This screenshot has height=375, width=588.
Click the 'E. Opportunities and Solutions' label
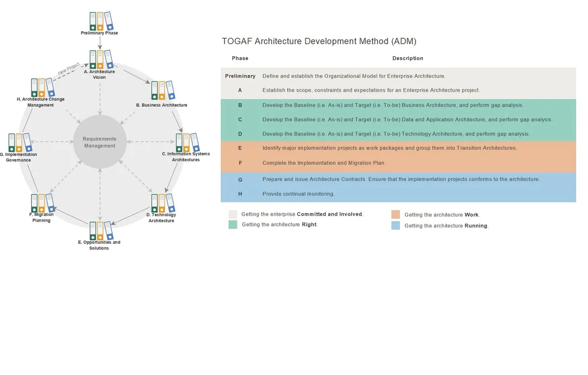(99, 245)
